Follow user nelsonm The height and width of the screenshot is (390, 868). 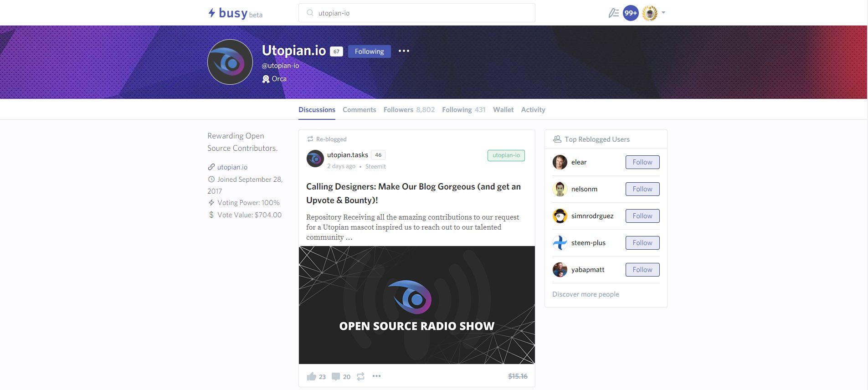click(642, 189)
